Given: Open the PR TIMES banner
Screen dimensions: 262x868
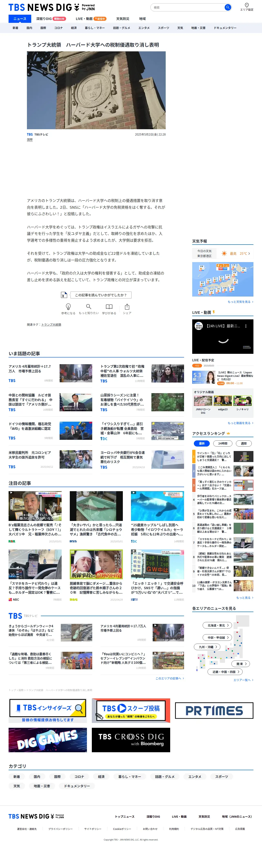Looking at the screenshot, I should [x=214, y=711].
